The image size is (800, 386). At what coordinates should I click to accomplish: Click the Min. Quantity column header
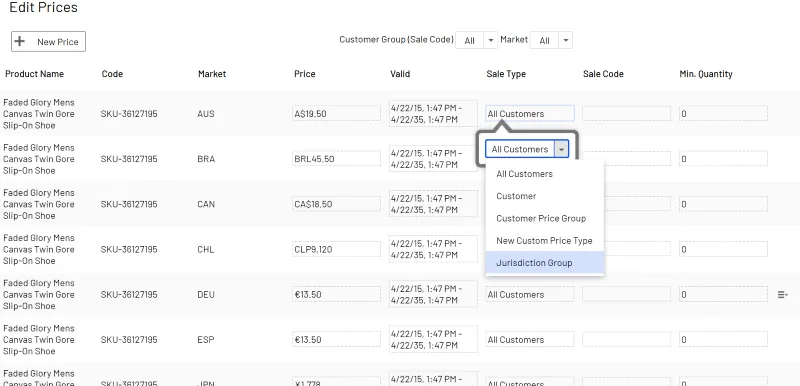point(706,74)
